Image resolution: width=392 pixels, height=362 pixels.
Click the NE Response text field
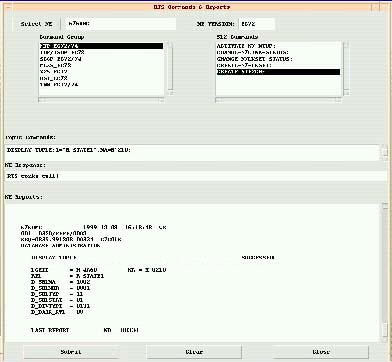tap(196, 176)
